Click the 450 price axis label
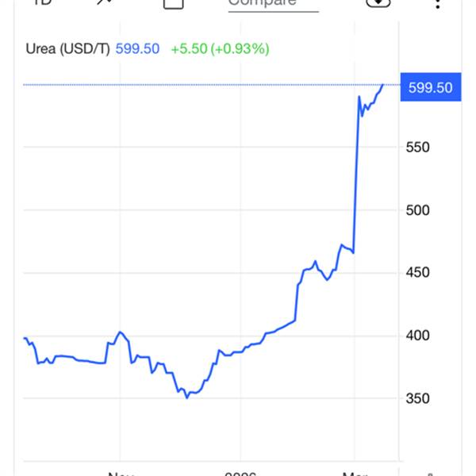Viewport: 476px width, 476px height. coord(419,273)
